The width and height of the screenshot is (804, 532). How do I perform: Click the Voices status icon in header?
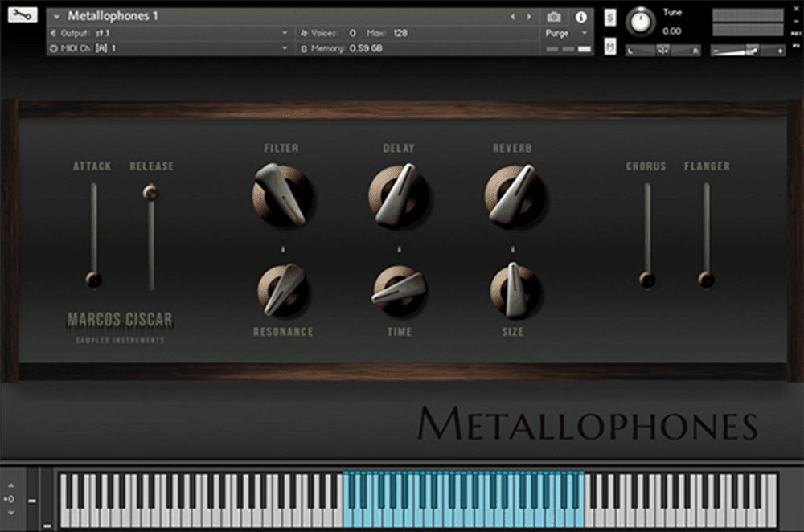[303, 34]
